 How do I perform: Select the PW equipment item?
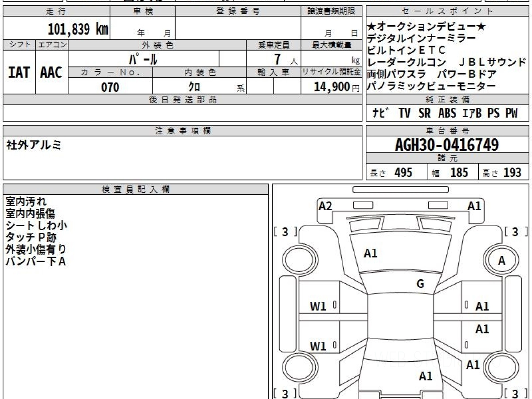point(512,113)
